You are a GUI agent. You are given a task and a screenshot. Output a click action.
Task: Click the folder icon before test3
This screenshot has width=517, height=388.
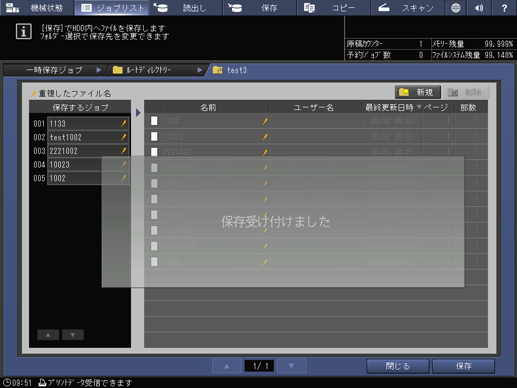pos(218,70)
